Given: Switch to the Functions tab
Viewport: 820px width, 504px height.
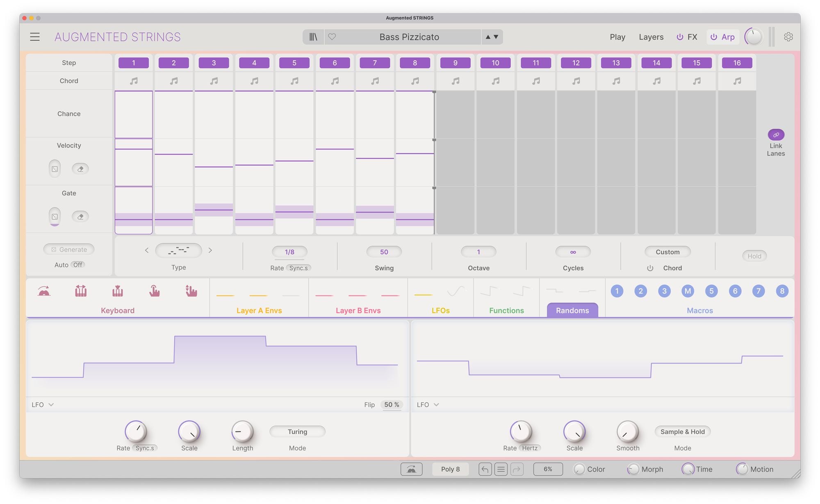Looking at the screenshot, I should click(x=506, y=310).
